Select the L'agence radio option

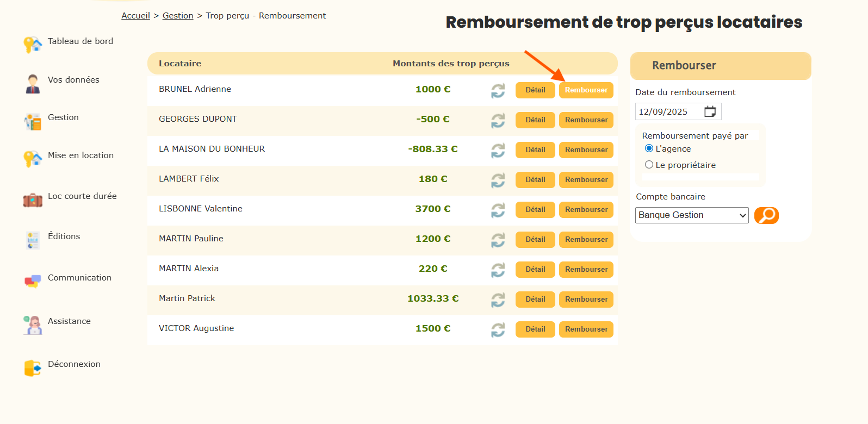[649, 148]
